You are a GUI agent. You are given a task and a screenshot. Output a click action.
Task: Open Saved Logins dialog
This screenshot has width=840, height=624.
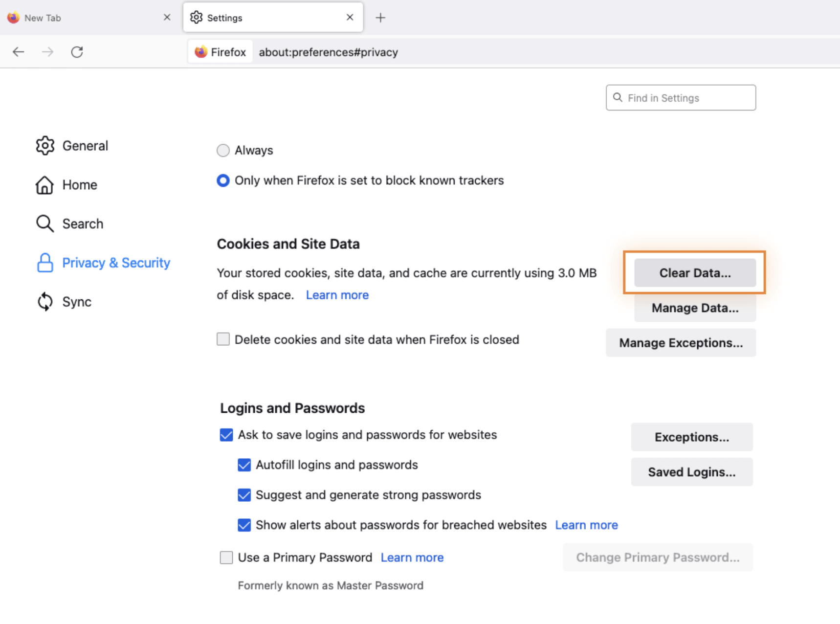point(691,472)
